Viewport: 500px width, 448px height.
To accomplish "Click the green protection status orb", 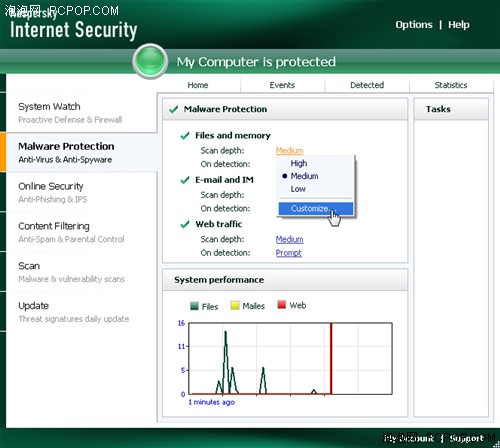I will (x=150, y=61).
